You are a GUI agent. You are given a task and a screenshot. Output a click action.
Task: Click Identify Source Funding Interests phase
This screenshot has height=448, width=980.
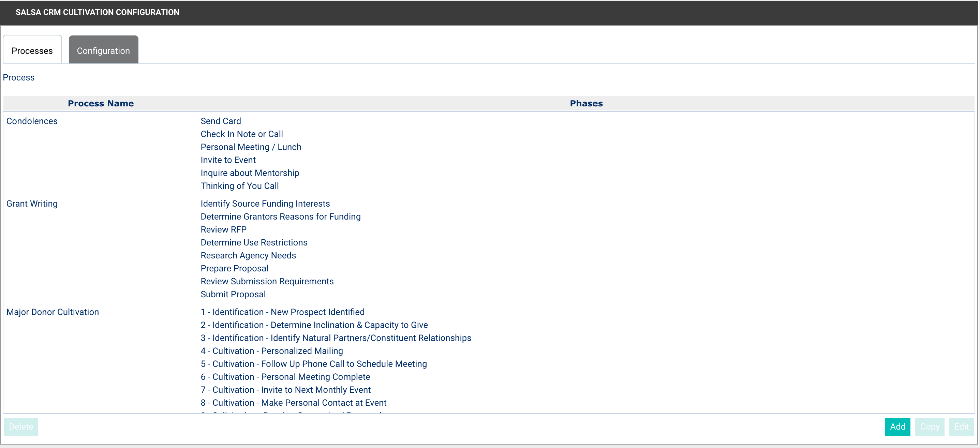tap(265, 204)
